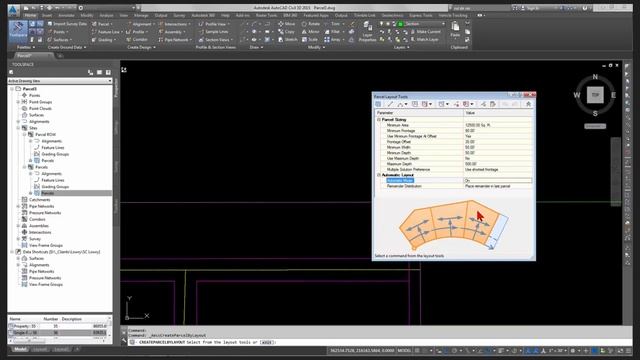640x360 pixels.
Task: Select Point Groups in Toolspace tree
Action: [x=40, y=102]
